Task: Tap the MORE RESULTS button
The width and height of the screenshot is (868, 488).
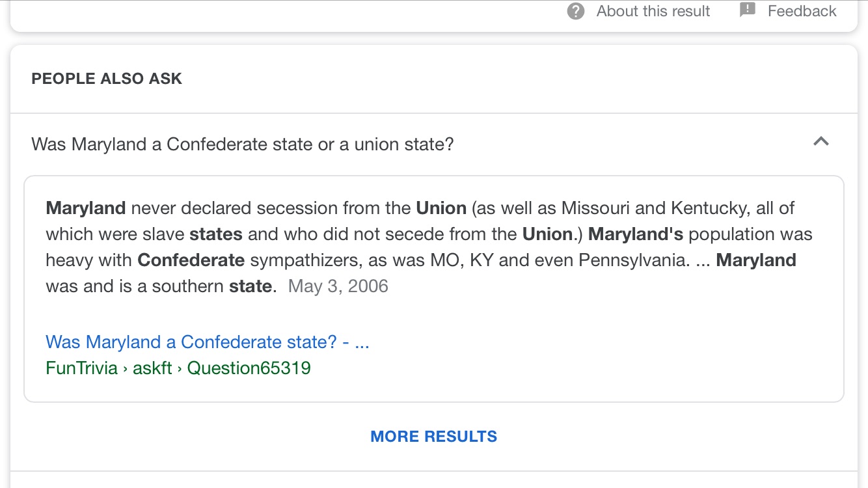Action: (433, 437)
